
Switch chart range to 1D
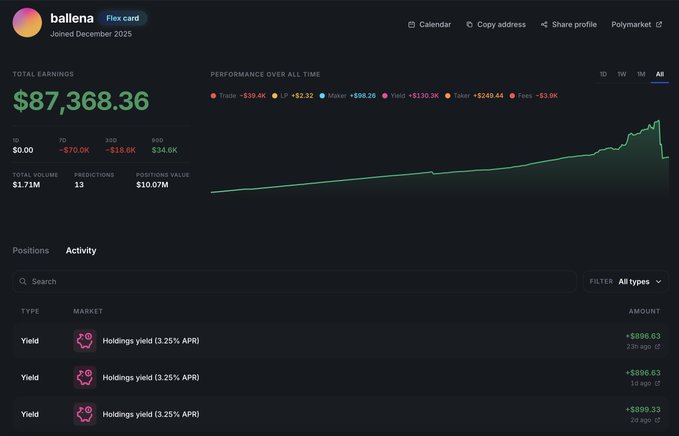pyautogui.click(x=603, y=74)
